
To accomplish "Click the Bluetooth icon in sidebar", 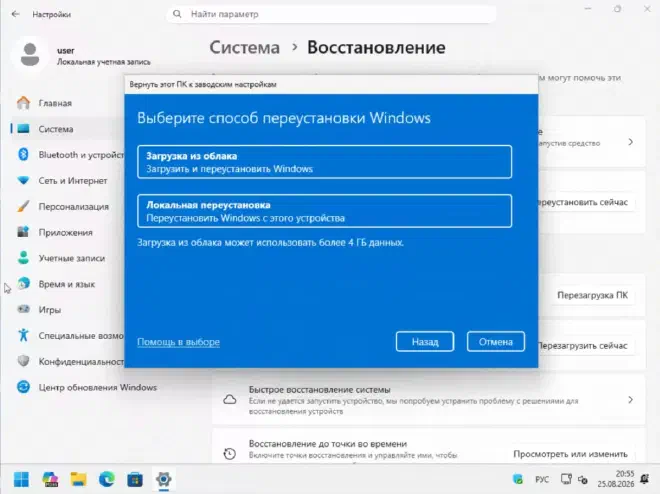I will (x=24, y=154).
